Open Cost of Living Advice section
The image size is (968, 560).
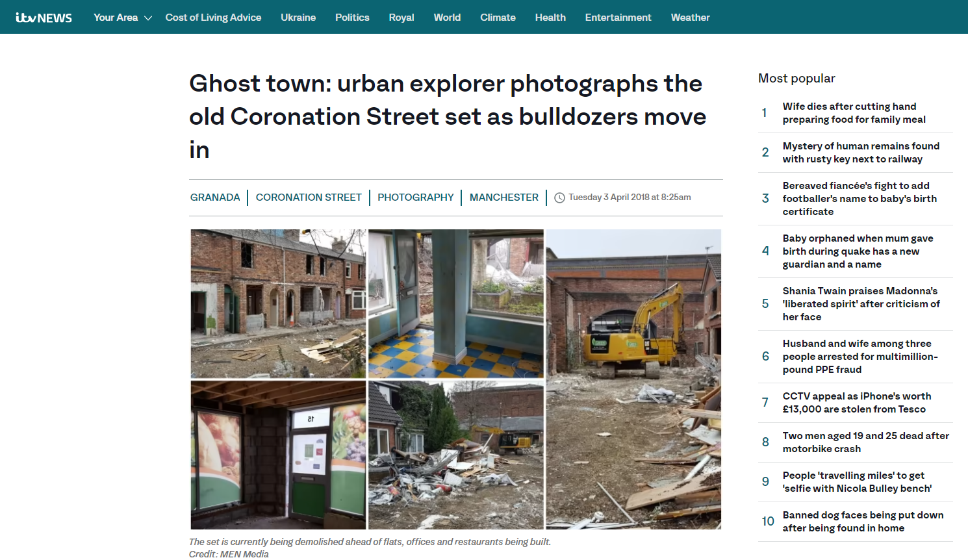coord(213,18)
